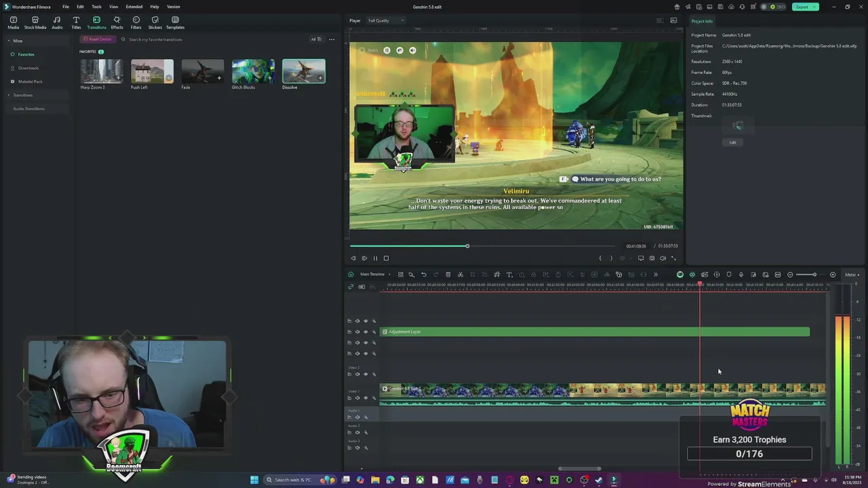The height and width of the screenshot is (488, 868).
Task: Expand the Transitions sidebar section
Action: 9,95
